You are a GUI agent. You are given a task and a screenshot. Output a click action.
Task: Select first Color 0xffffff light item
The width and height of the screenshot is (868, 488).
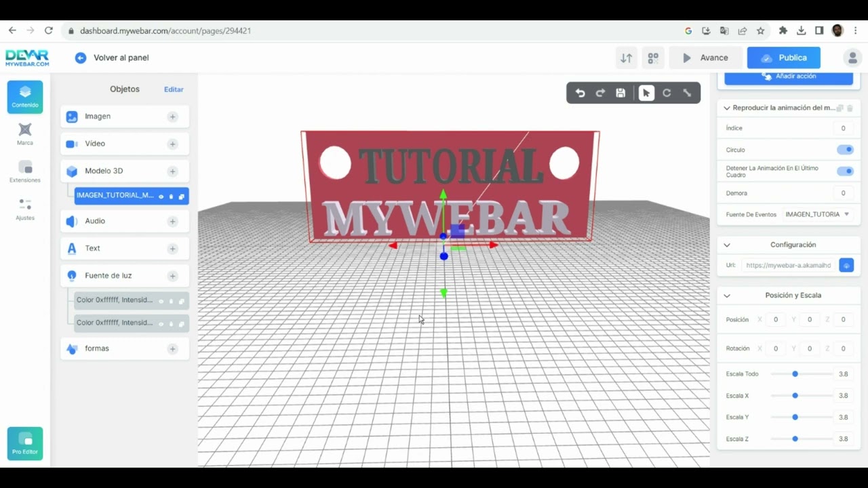(132, 300)
